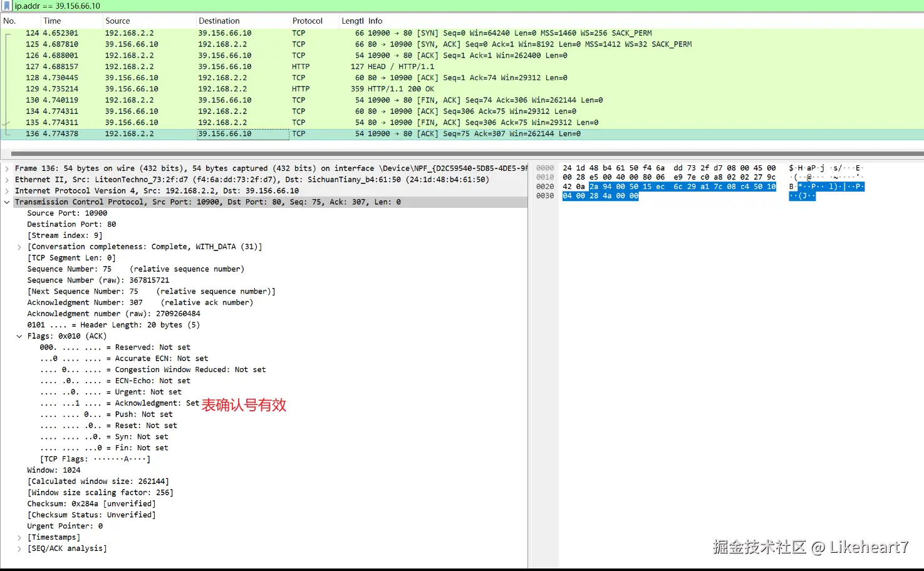Select the ECN-Echo: Not set line
This screenshot has width=924, height=571.
115,381
